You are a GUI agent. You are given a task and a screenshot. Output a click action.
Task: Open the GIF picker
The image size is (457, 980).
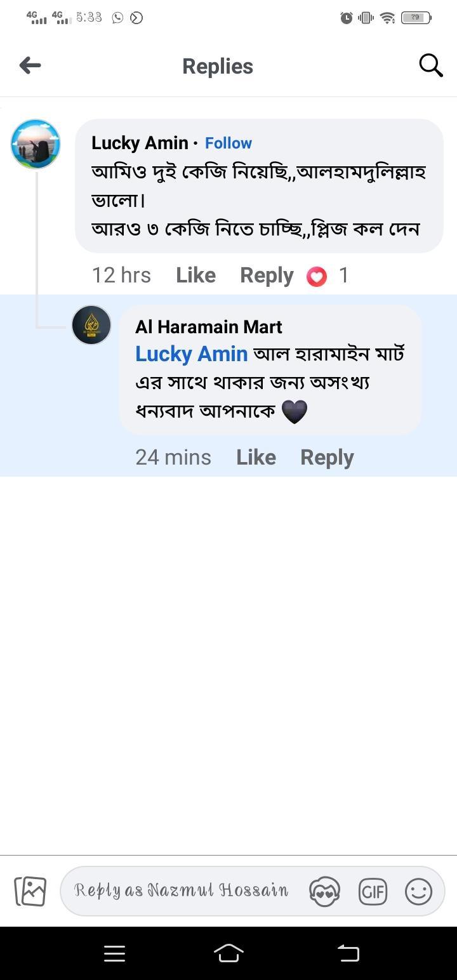point(373,891)
